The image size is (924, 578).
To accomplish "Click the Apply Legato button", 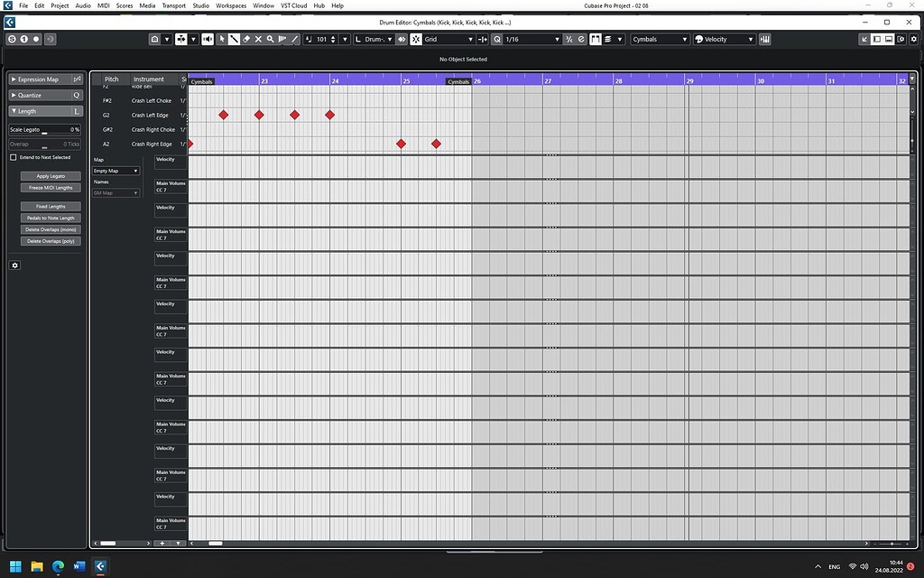I will (x=50, y=175).
